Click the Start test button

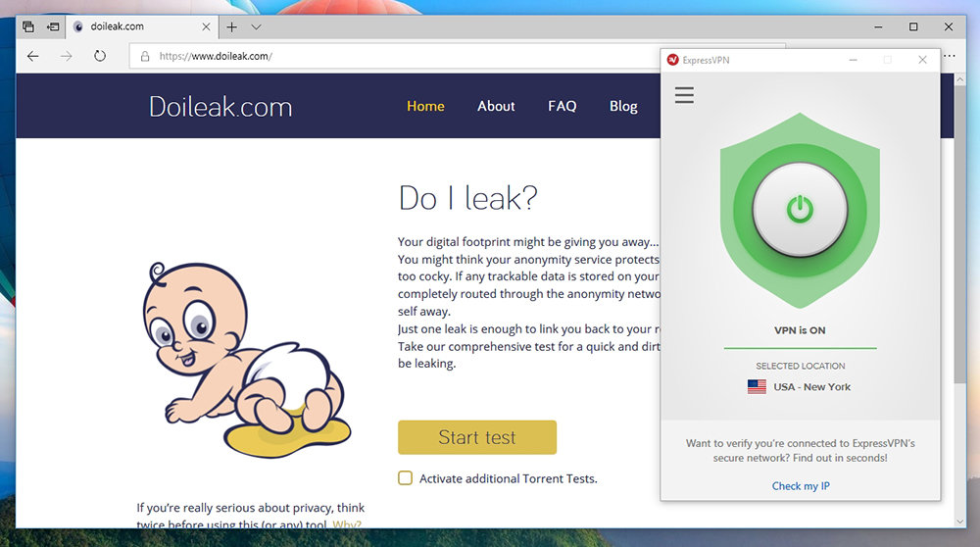click(x=477, y=437)
